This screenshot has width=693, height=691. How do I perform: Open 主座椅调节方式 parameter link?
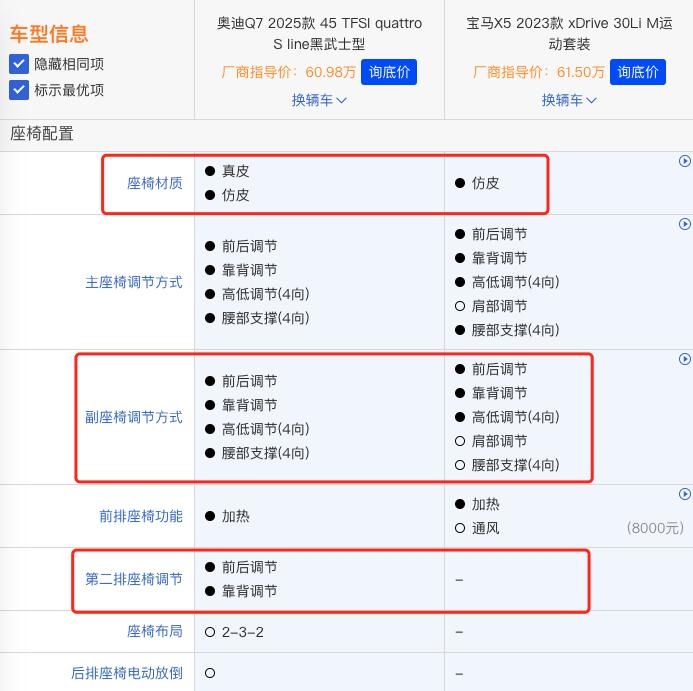coord(134,282)
